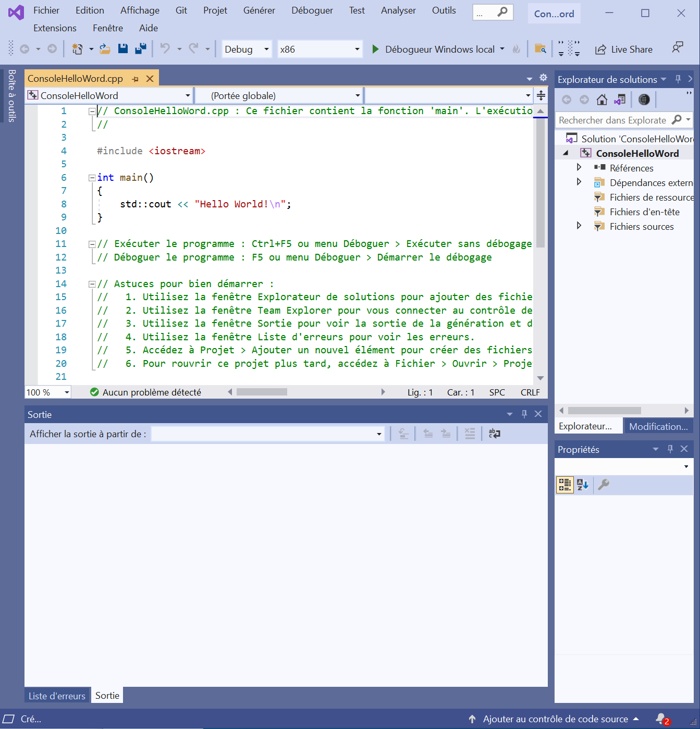Click Ajouter au contrôle de code source
Screen dimensions: 700x729
[555, 719]
